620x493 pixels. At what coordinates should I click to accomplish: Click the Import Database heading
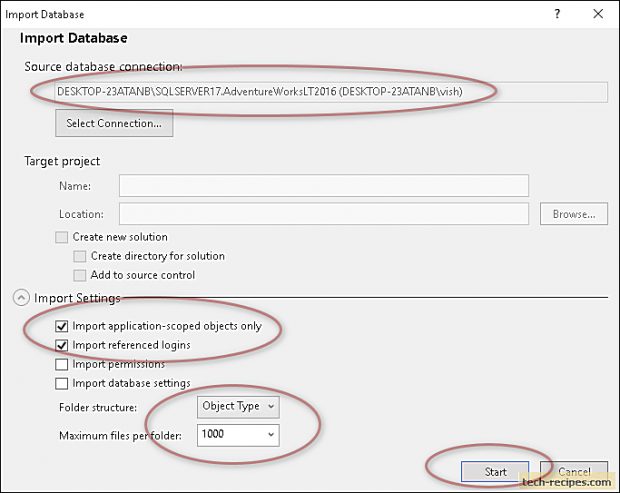click(74, 38)
